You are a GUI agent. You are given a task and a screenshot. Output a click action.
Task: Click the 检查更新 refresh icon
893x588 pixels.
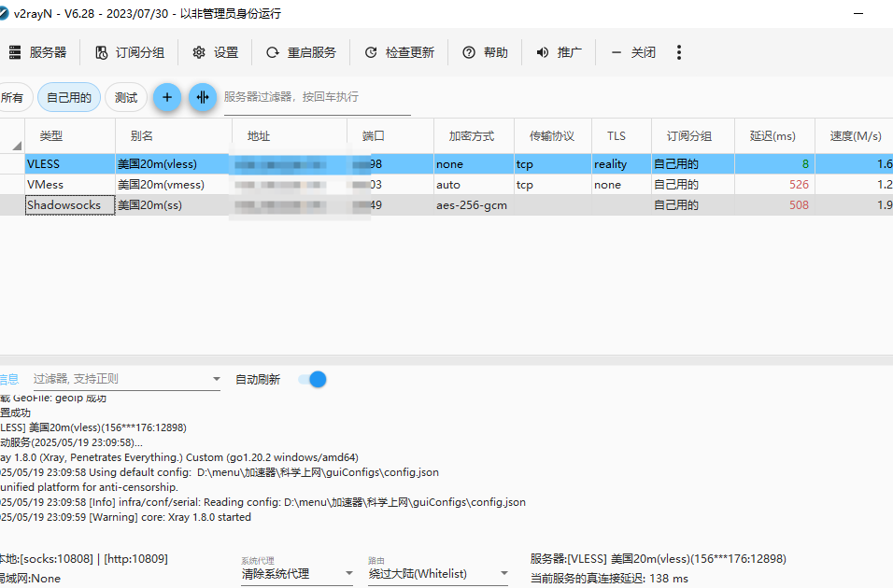click(371, 53)
